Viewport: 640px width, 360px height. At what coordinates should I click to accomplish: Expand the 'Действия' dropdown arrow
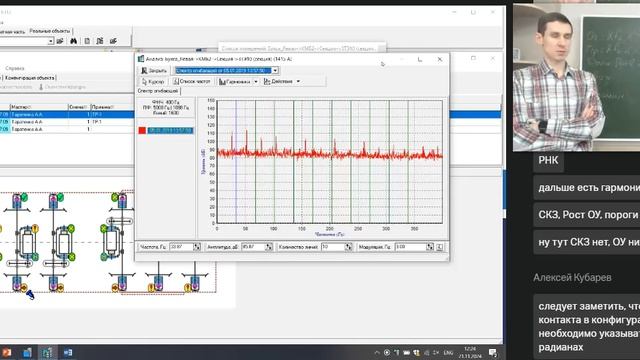(298, 82)
